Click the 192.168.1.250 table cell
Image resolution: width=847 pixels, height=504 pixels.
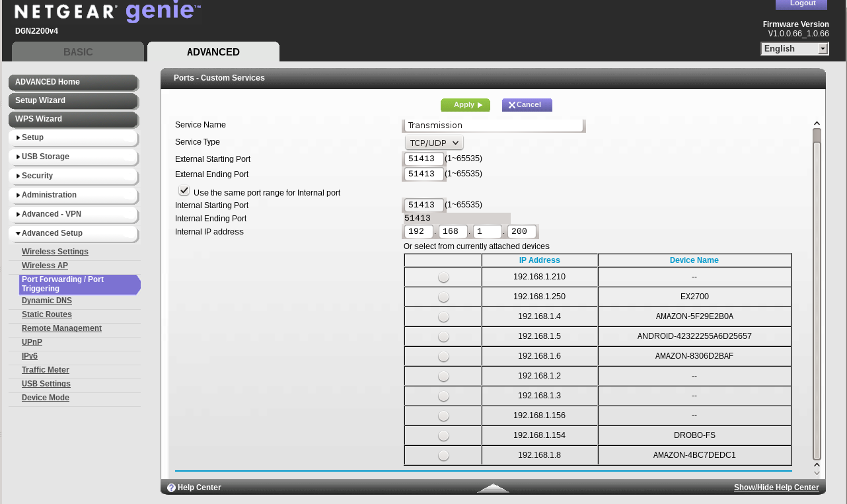(x=540, y=297)
